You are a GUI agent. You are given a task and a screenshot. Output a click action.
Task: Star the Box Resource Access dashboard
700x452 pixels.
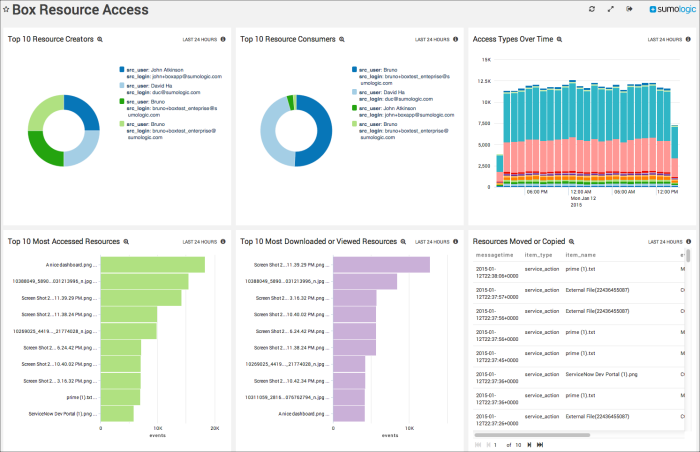[x=6, y=10]
